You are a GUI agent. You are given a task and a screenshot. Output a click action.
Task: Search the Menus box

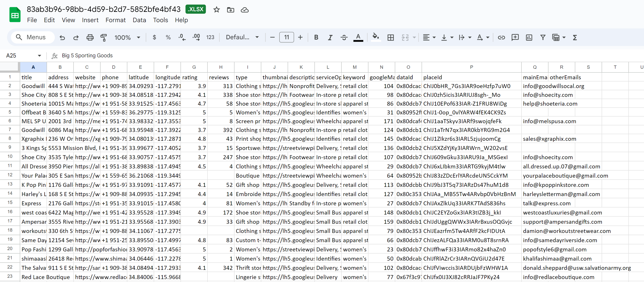click(x=33, y=37)
